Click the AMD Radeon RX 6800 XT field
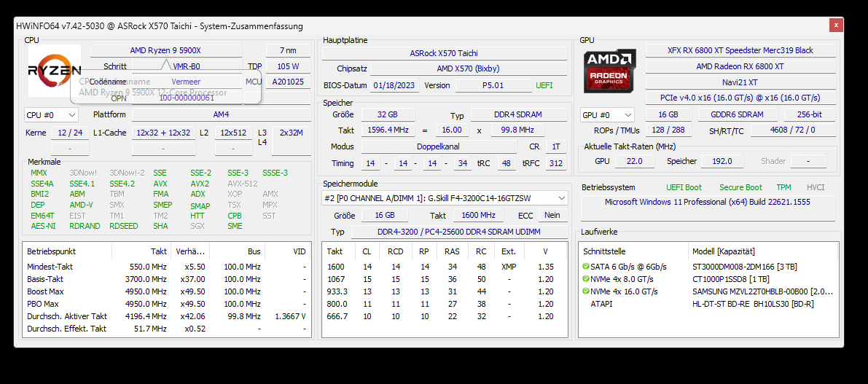The width and height of the screenshot is (868, 384). click(740, 66)
